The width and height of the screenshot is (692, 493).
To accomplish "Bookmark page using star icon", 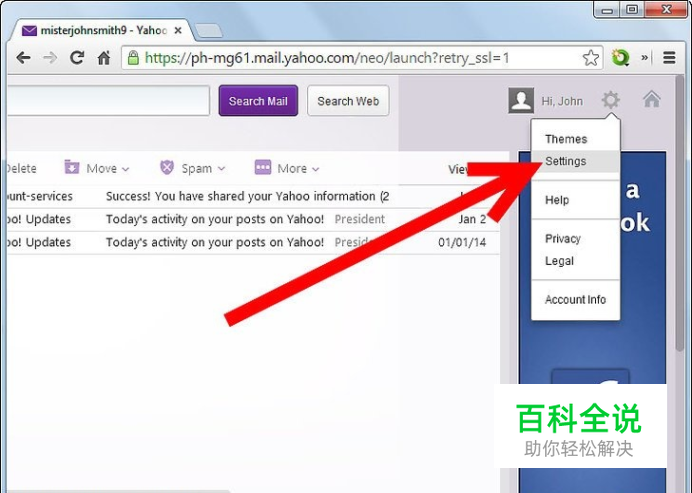I will (590, 58).
